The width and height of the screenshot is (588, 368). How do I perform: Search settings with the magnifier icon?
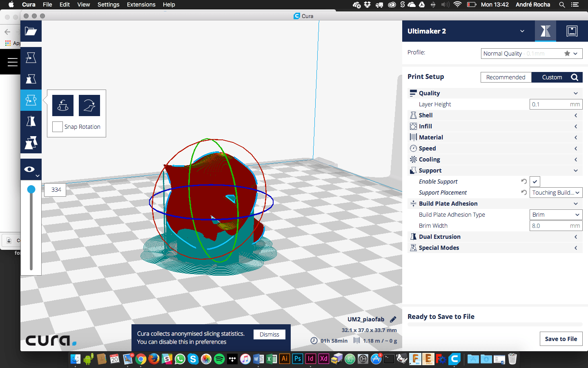575,77
